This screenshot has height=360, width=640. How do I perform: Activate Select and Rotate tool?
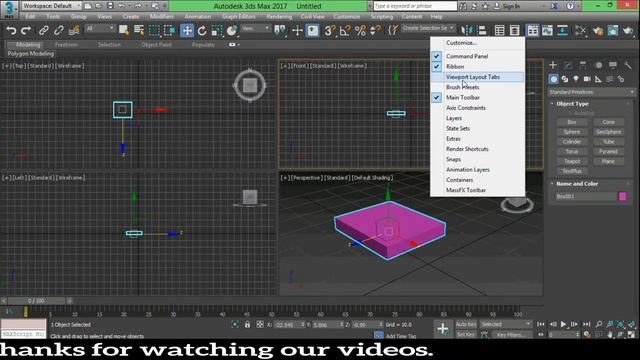202,30
